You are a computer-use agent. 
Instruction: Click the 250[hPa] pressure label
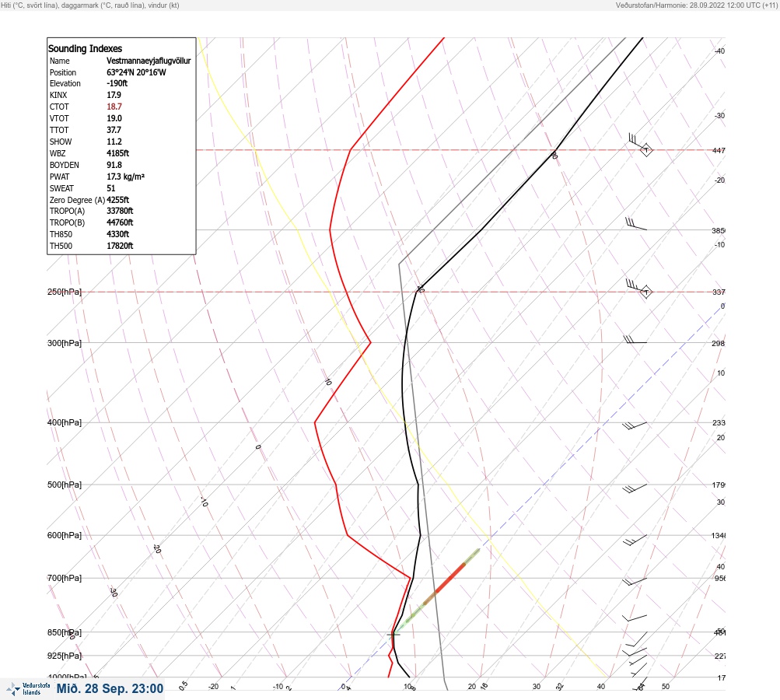tap(65, 292)
